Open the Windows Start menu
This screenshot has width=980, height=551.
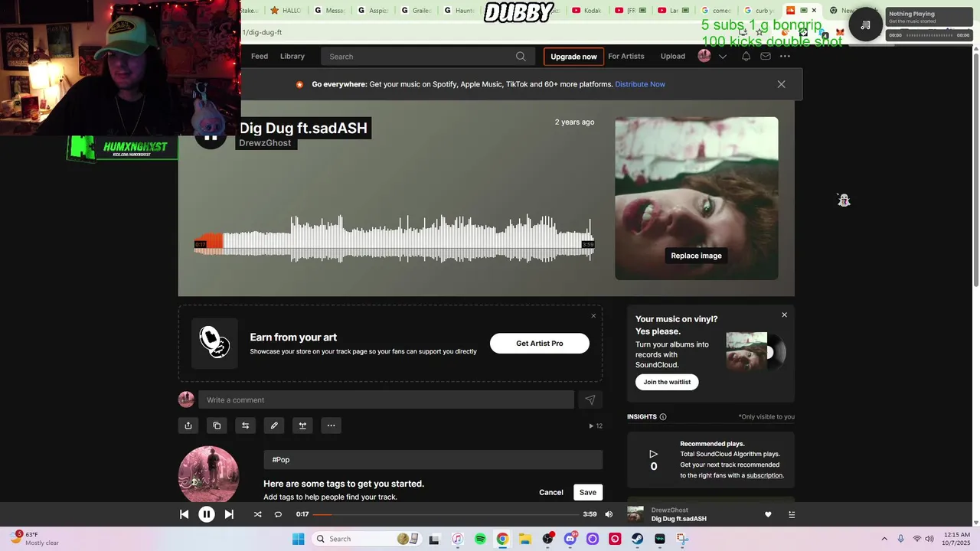coord(298,539)
